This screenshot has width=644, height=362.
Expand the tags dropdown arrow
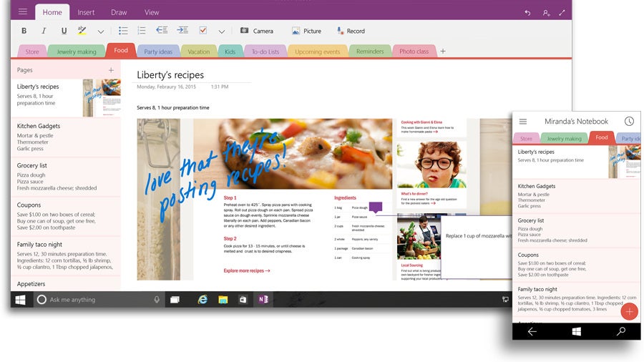tap(222, 31)
